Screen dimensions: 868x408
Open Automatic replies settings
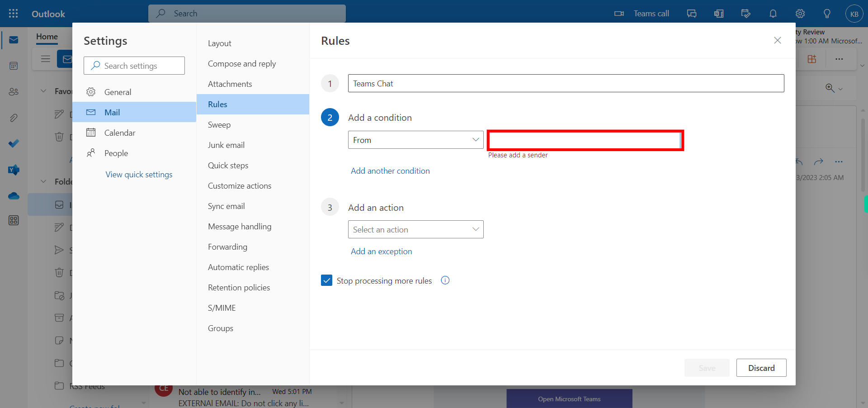[253, 267]
